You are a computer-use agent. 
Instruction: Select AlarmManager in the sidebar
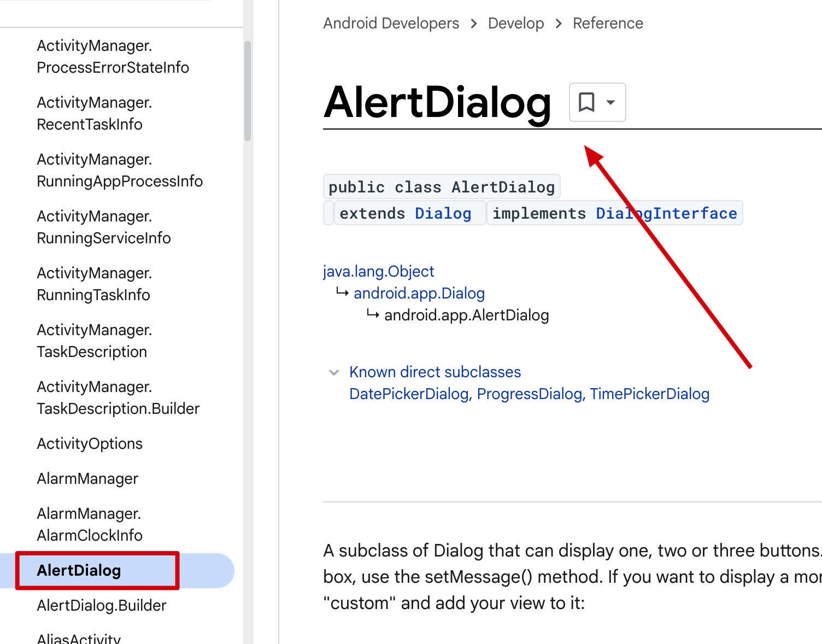tap(87, 478)
